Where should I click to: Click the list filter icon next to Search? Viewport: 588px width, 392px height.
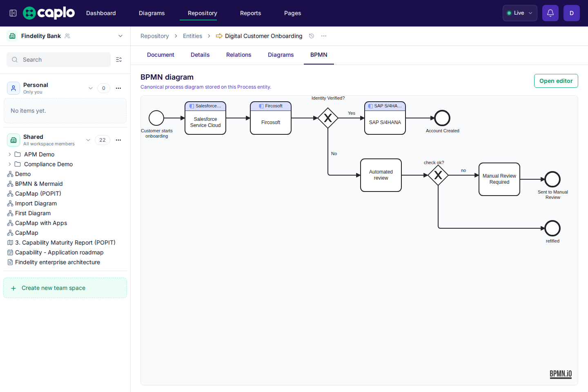[119, 60]
